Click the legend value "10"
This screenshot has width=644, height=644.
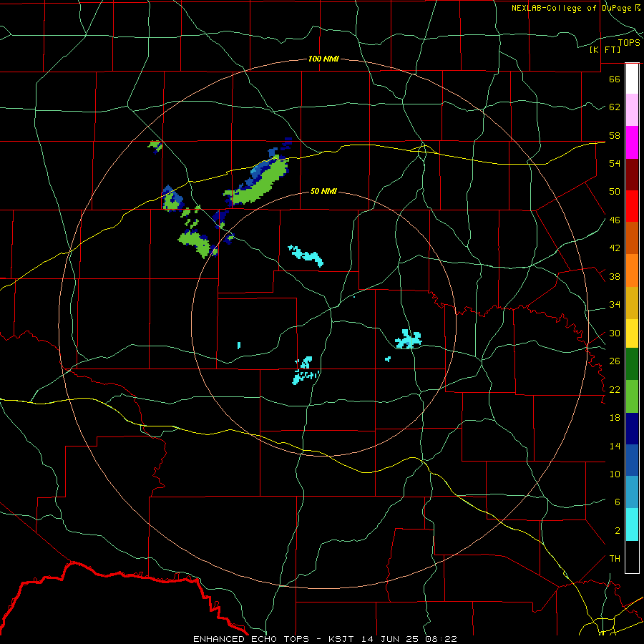coord(615,474)
